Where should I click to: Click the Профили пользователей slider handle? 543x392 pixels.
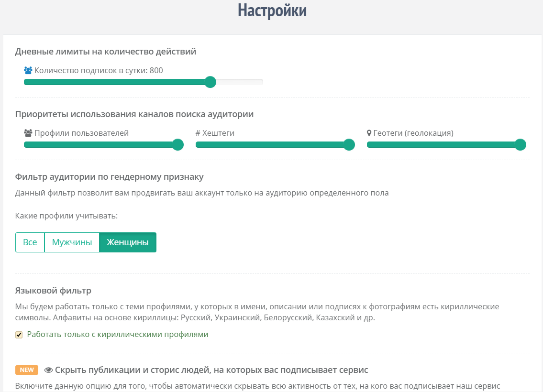pyautogui.click(x=177, y=145)
